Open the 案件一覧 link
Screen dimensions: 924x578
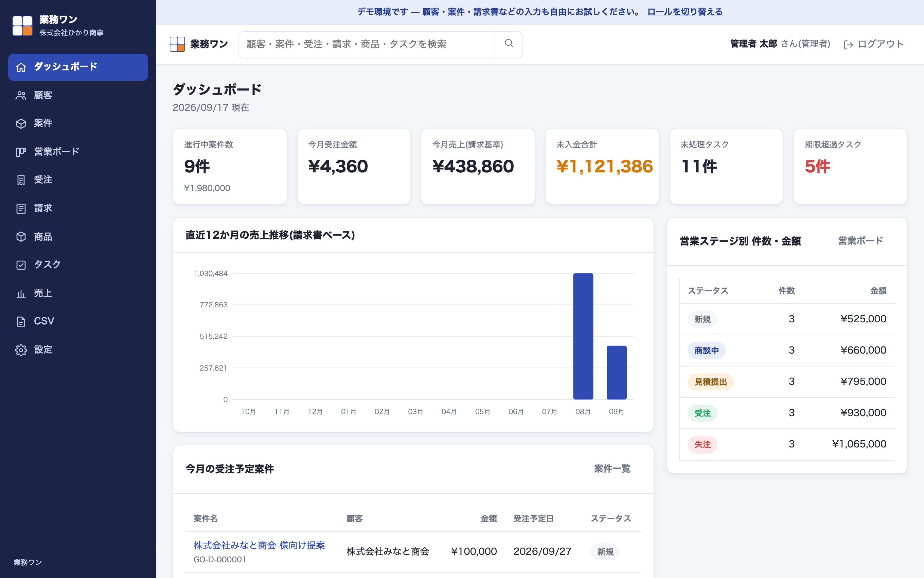[612, 469]
